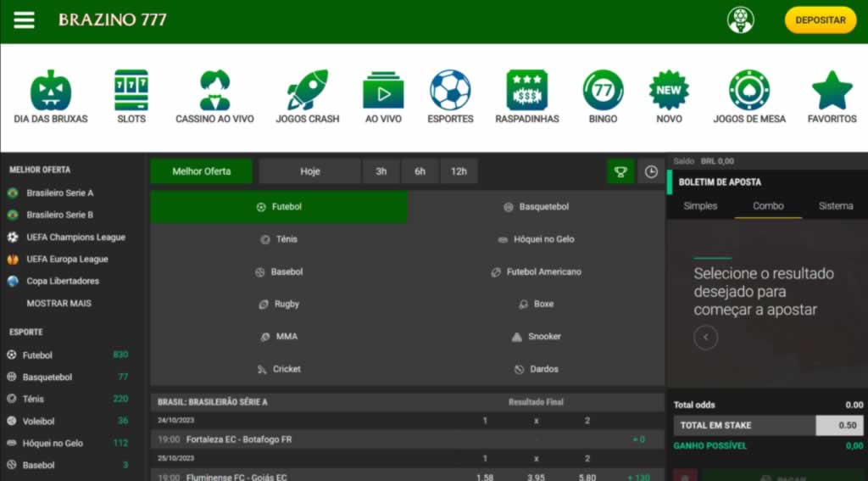Click the Depositar button

point(821,20)
